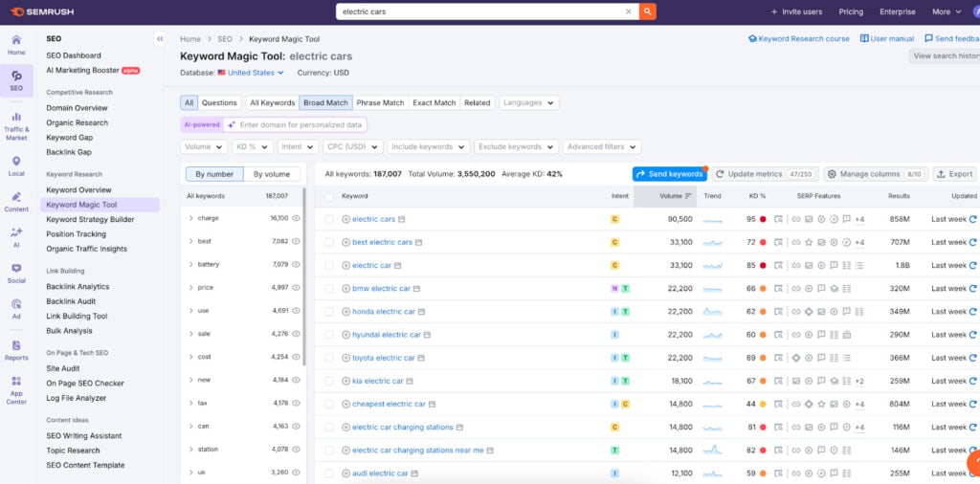
Task: Collapse the SEO sidebar with double chevron
Action: 160,38
